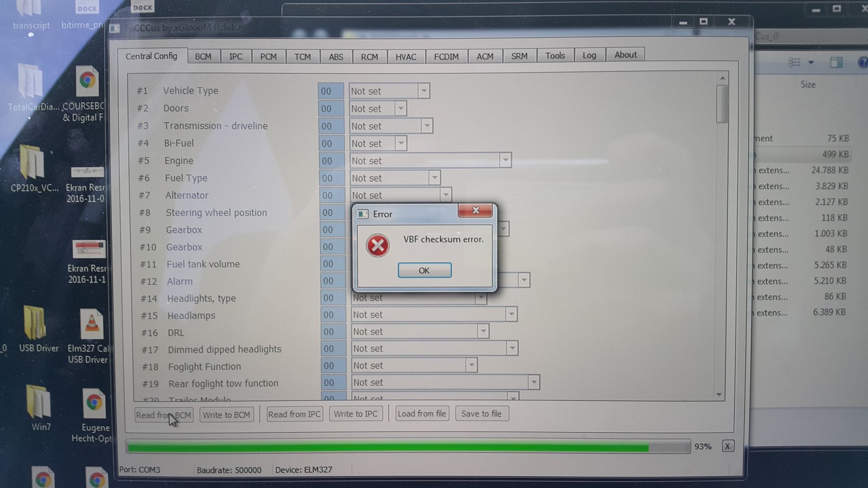Switch to the IPC tab
The image size is (868, 488).
[x=235, y=56]
